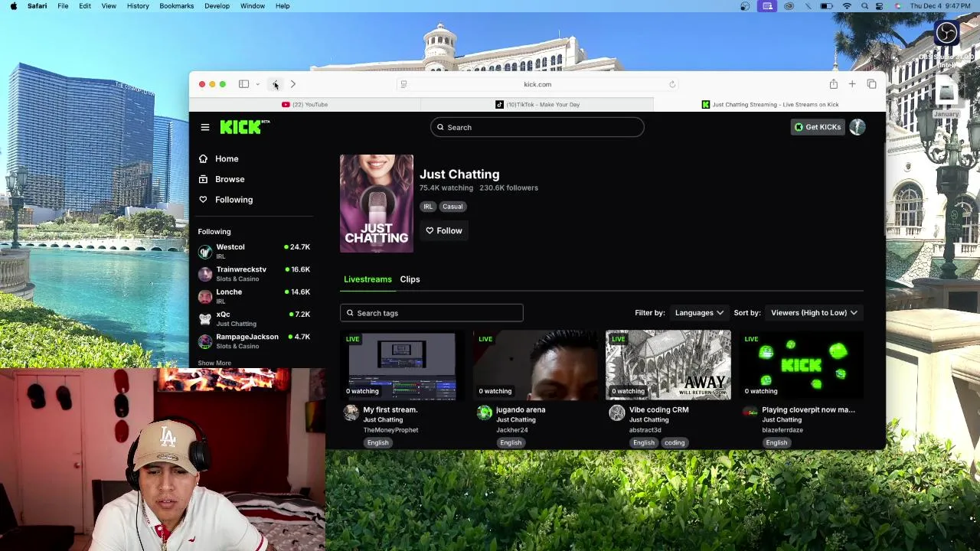Switch to the TikTok tab
Viewport: 980px width, 551px height.
pos(537,104)
